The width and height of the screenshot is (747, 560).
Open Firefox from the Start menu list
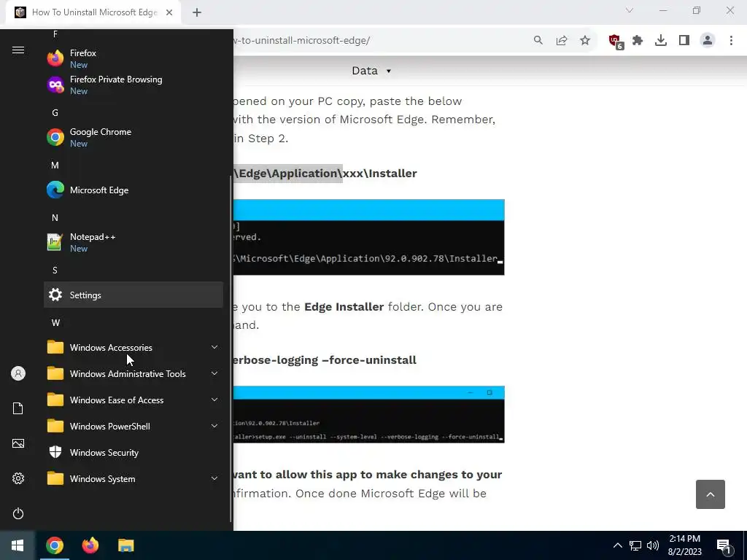[133, 58]
